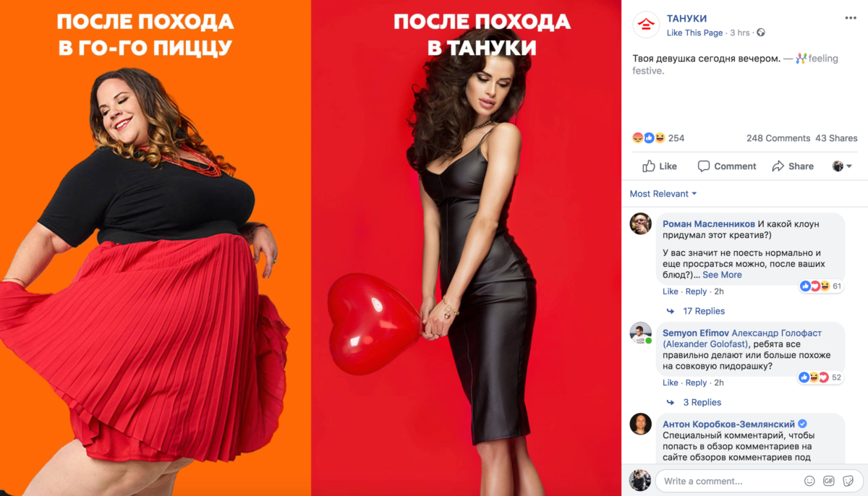Insert an emoji in the comment box
868x496 pixels.
point(809,481)
